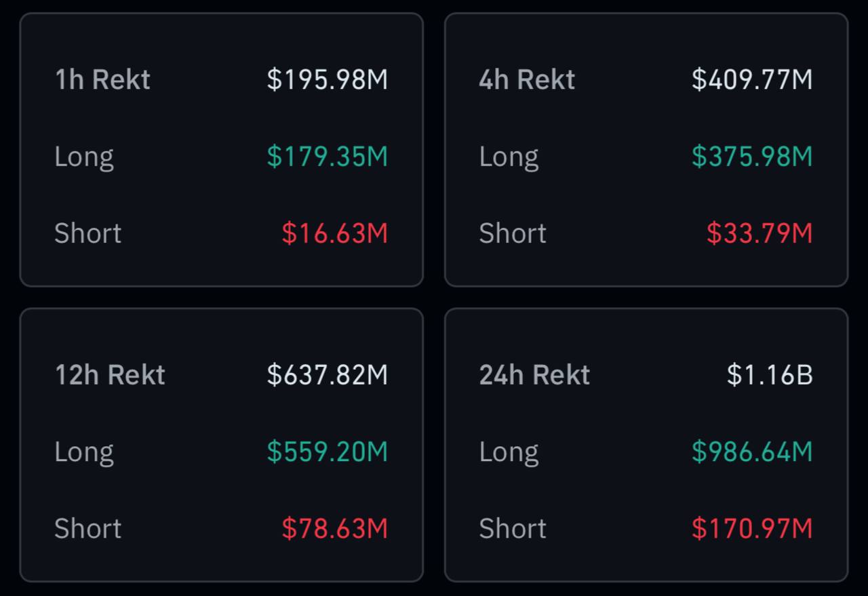The height and width of the screenshot is (596, 868).
Task: Click the 4h short value $33.79M
Action: point(759,233)
